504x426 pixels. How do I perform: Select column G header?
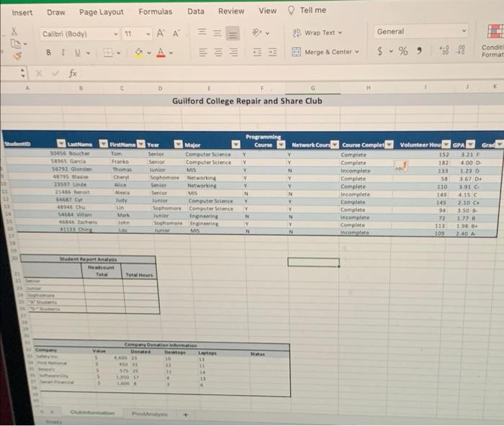coord(312,88)
